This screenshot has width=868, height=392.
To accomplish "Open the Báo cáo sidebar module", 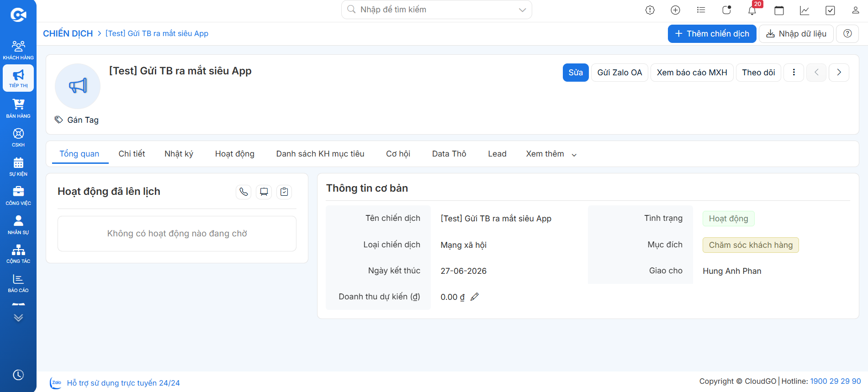I will 18,283.
